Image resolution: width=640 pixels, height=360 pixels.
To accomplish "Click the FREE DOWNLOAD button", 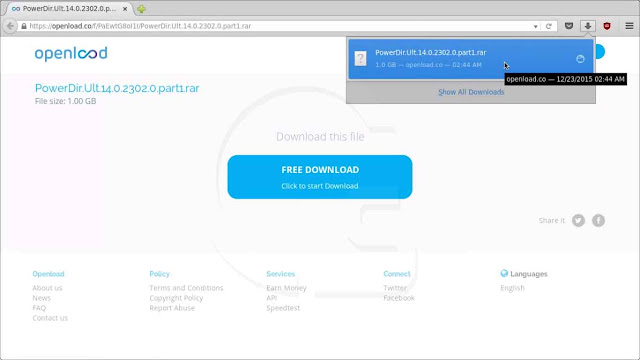I will tap(320, 177).
